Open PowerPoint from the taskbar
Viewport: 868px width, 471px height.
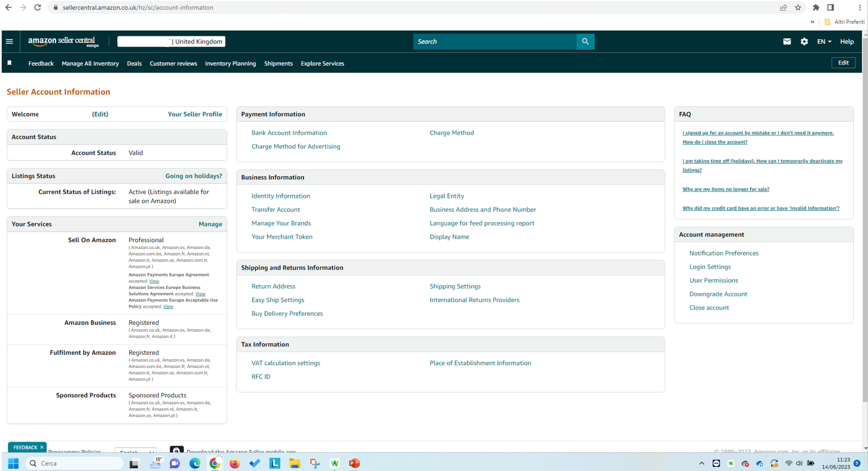(354, 463)
